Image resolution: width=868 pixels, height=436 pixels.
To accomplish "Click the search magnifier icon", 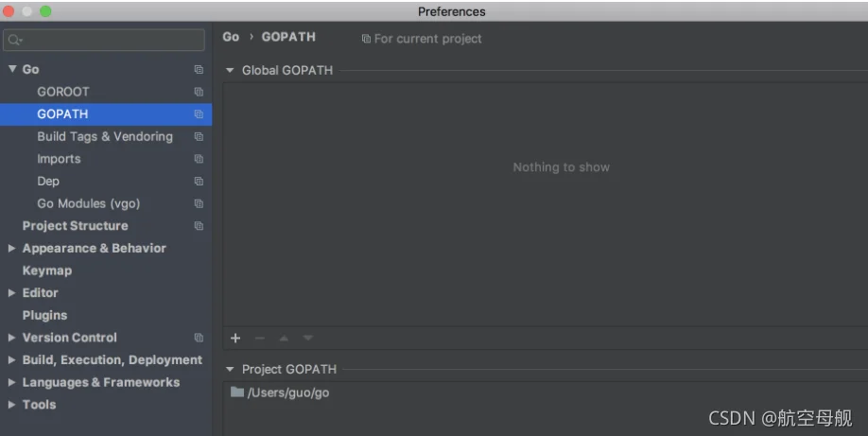I will [15, 40].
